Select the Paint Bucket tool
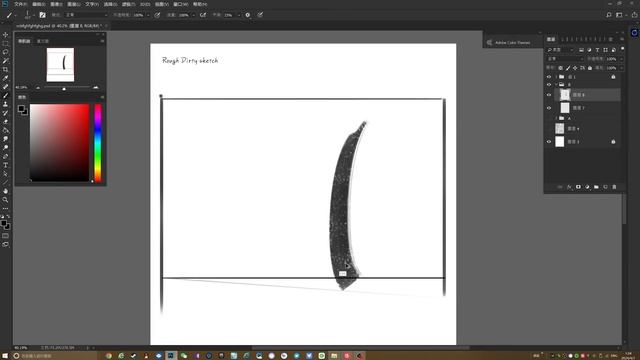Image resolution: width=640 pixels, height=360 pixels. coord(5,130)
